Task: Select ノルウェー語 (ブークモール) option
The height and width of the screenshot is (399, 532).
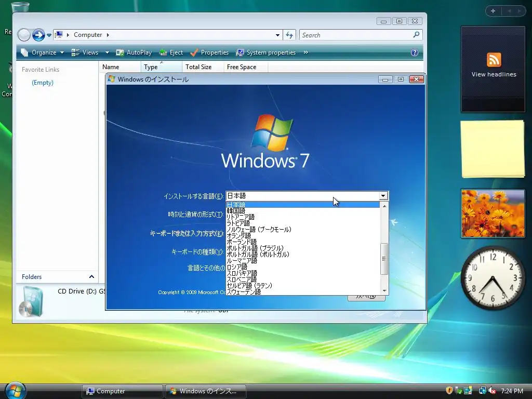Action: [303, 229]
